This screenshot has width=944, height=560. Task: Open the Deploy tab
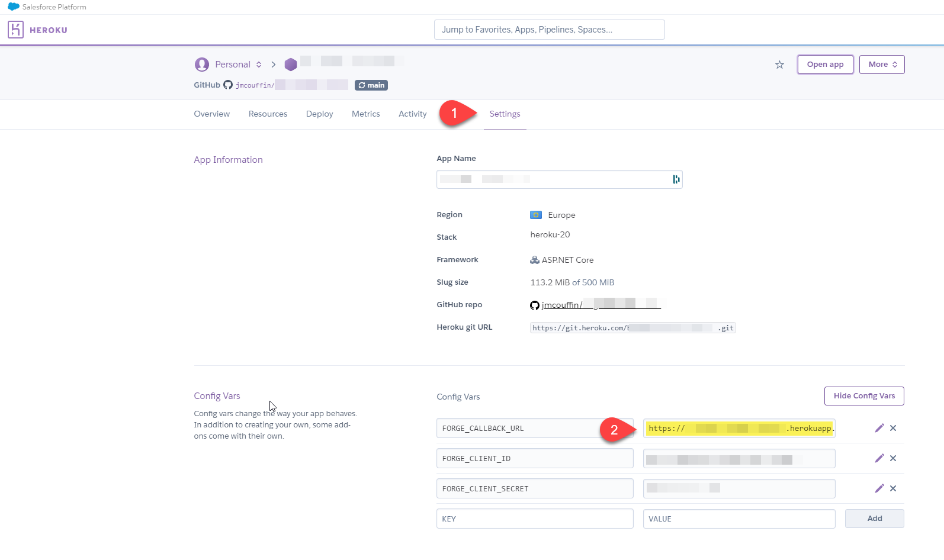point(320,114)
